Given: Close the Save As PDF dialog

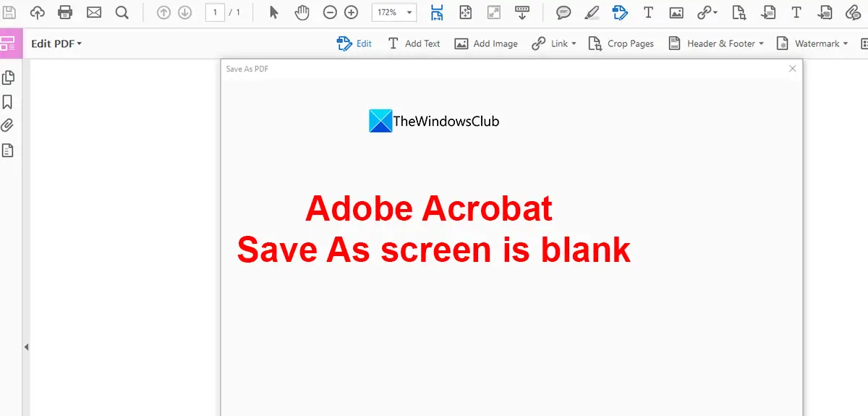Looking at the screenshot, I should tap(793, 69).
